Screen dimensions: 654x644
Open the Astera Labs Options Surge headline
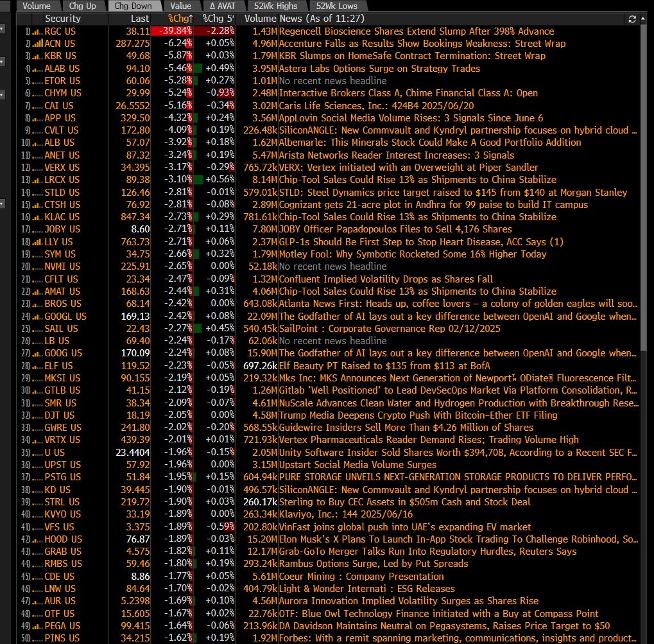pyautogui.click(x=379, y=69)
